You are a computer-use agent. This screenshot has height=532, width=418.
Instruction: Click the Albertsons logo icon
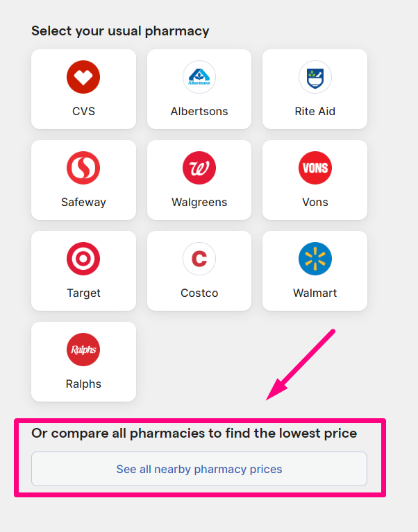pos(199,77)
